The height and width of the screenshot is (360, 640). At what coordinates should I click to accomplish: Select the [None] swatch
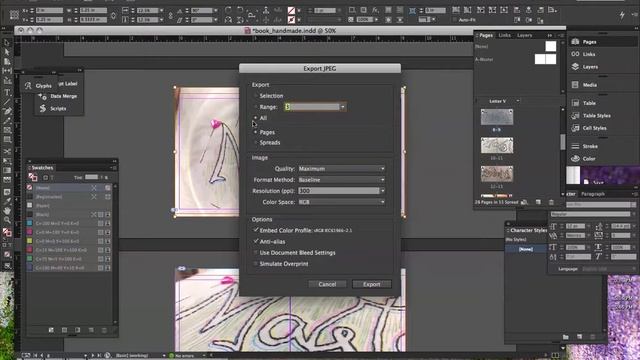coord(69,188)
